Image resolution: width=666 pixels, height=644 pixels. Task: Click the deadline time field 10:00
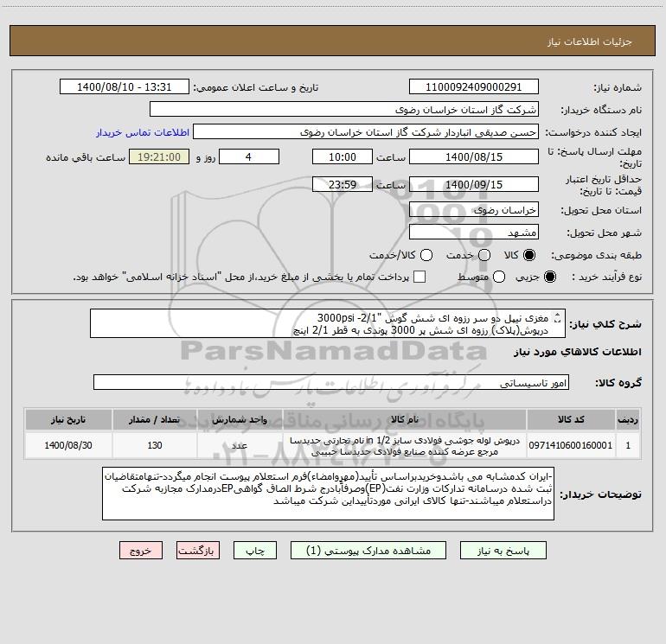pos(343,156)
